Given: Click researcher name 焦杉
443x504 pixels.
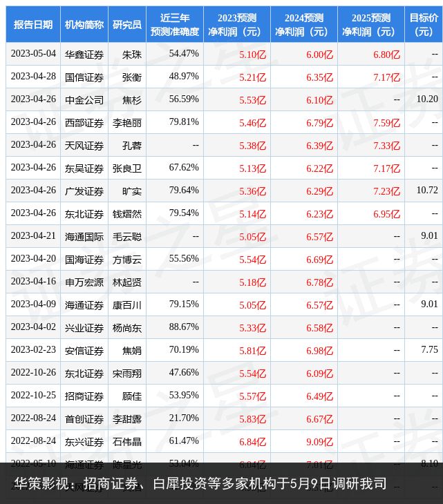Looking at the screenshot, I should pos(132,100).
